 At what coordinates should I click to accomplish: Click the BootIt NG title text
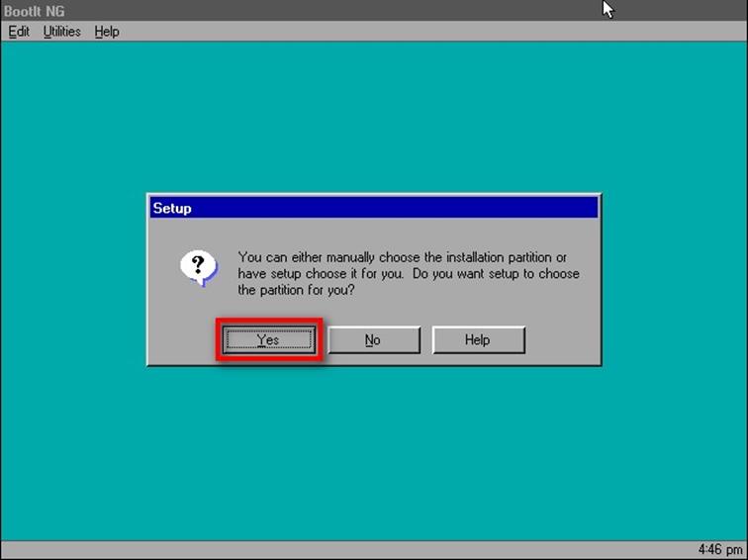[x=35, y=10]
